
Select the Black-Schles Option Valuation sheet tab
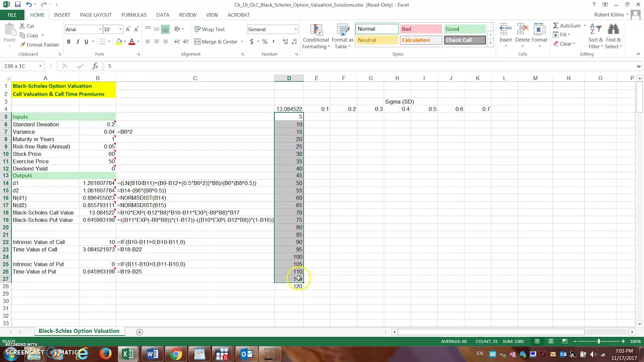click(79, 331)
